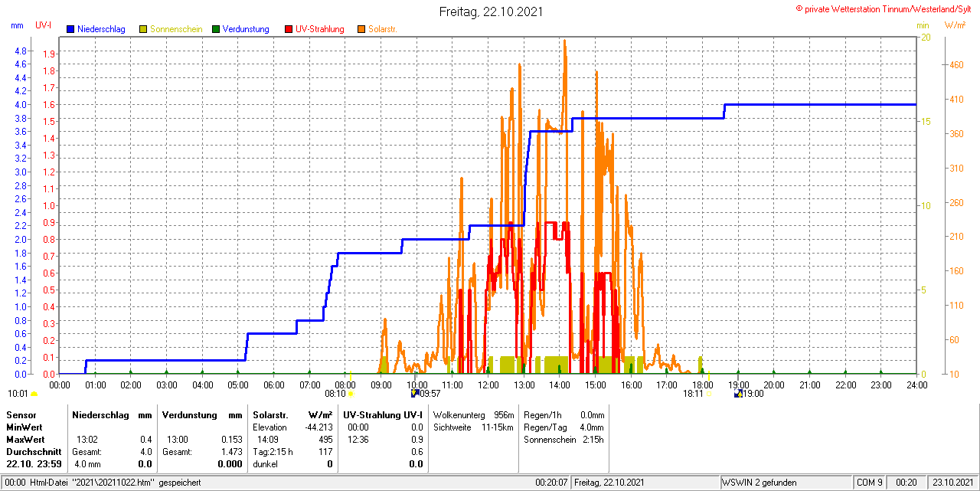Click the MaxWert row label

25,440
